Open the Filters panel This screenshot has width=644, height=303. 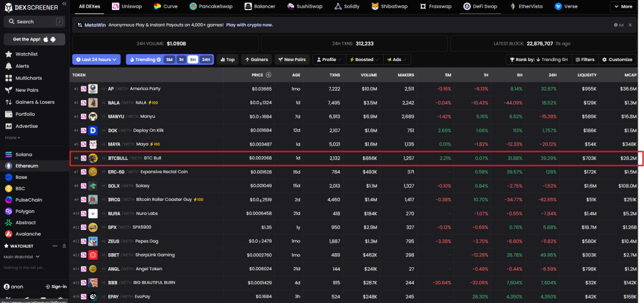coord(585,60)
